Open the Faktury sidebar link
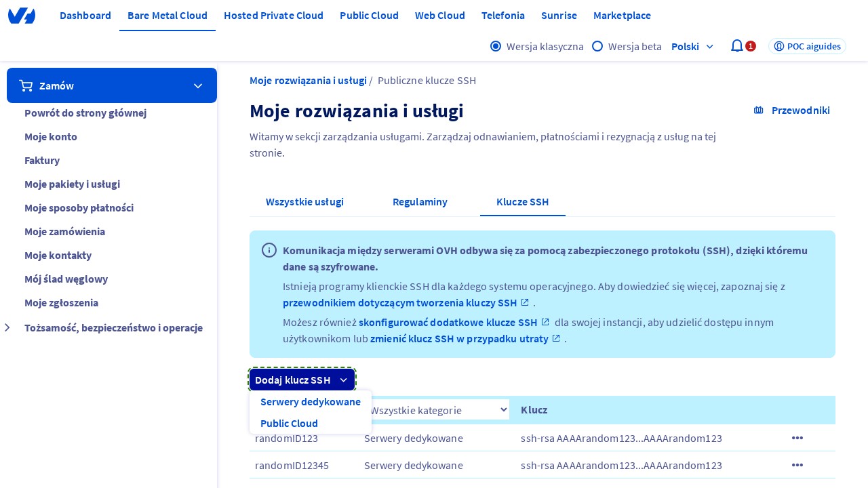The width and height of the screenshot is (868, 488). (42, 161)
